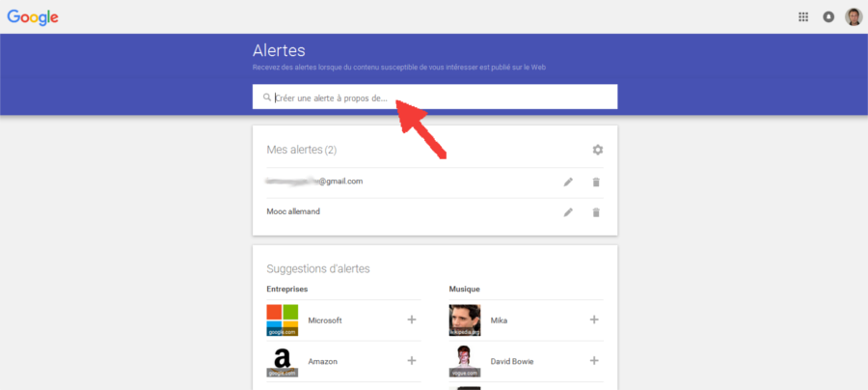This screenshot has height=390, width=868.
Task: Select the "Mooc allemand" alert text
Action: pos(293,211)
